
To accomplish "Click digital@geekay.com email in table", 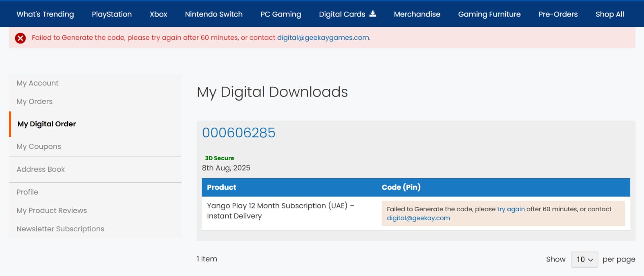I will (x=418, y=218).
